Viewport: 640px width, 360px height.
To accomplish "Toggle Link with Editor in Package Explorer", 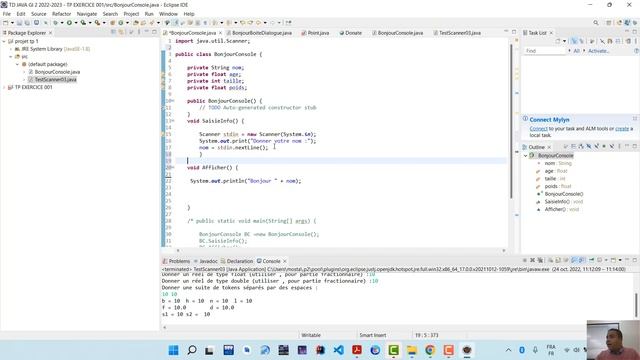I will coord(121,32).
